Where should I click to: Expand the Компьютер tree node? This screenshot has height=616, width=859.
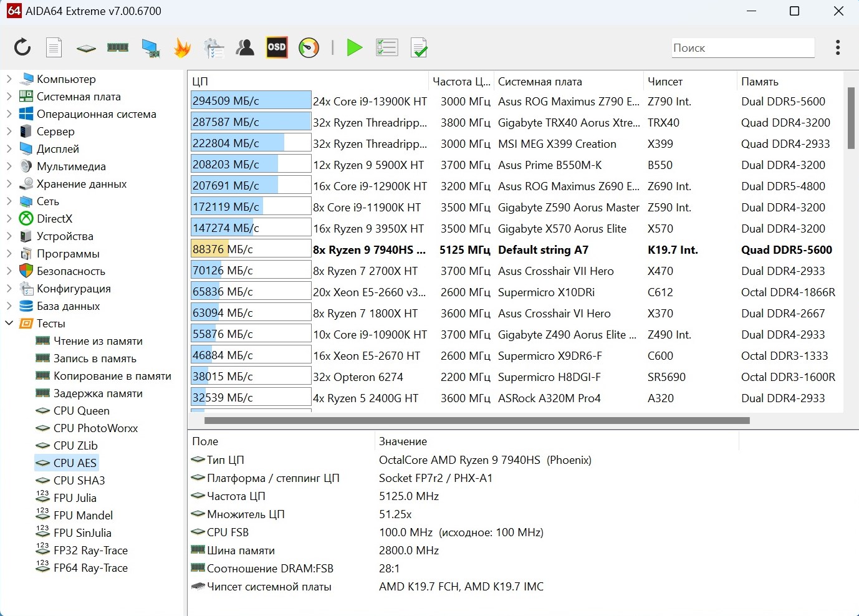click(9, 79)
